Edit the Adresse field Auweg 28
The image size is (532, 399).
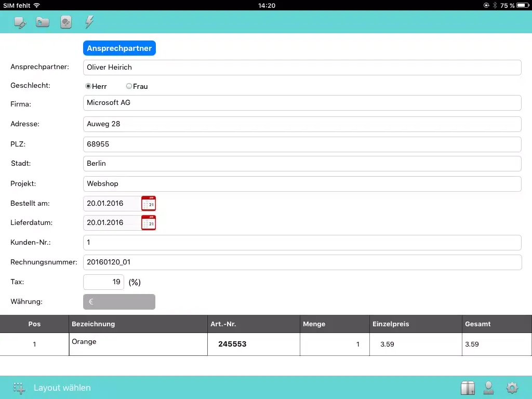[302, 124]
